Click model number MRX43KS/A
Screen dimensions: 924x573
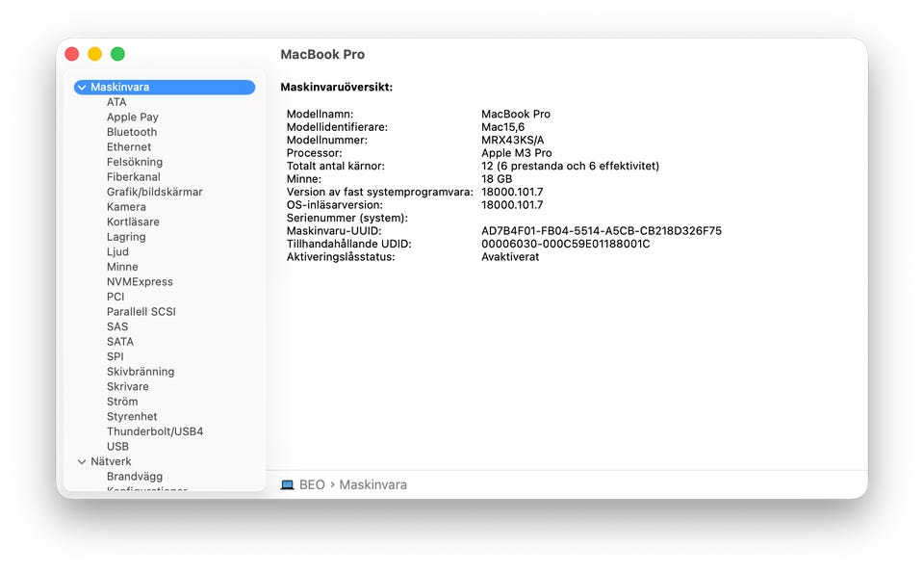(x=513, y=140)
